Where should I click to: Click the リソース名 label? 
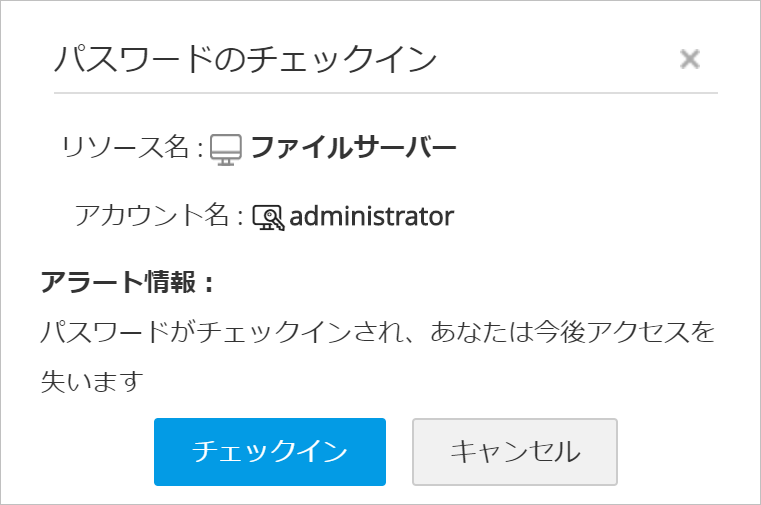125,149
